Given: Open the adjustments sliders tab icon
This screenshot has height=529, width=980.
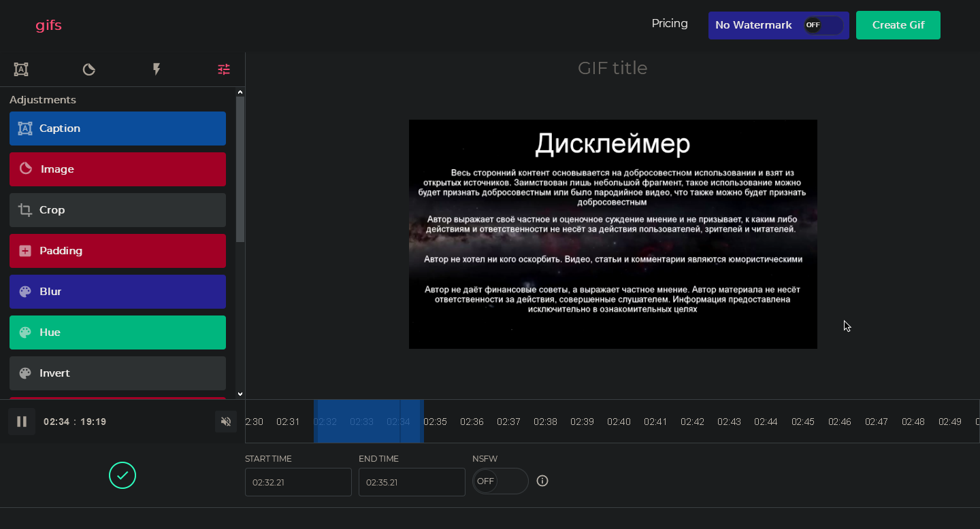Looking at the screenshot, I should pyautogui.click(x=224, y=69).
